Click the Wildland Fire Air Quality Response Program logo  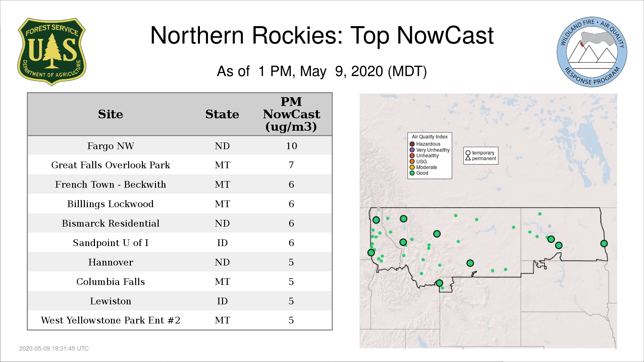[592, 52]
